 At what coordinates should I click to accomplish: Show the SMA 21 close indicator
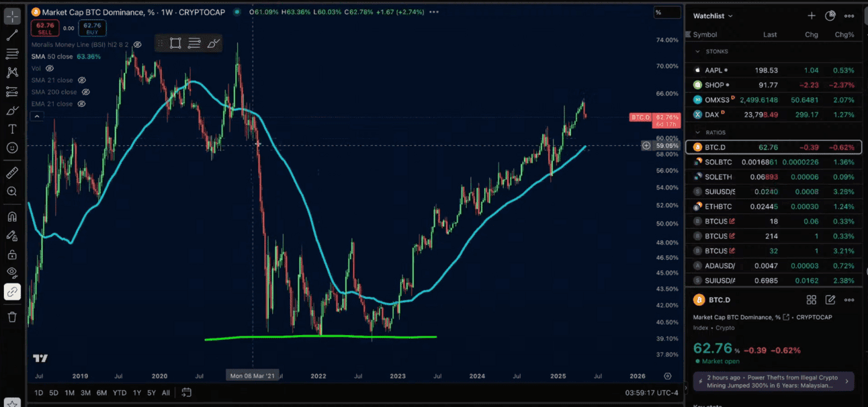pyautogui.click(x=81, y=80)
